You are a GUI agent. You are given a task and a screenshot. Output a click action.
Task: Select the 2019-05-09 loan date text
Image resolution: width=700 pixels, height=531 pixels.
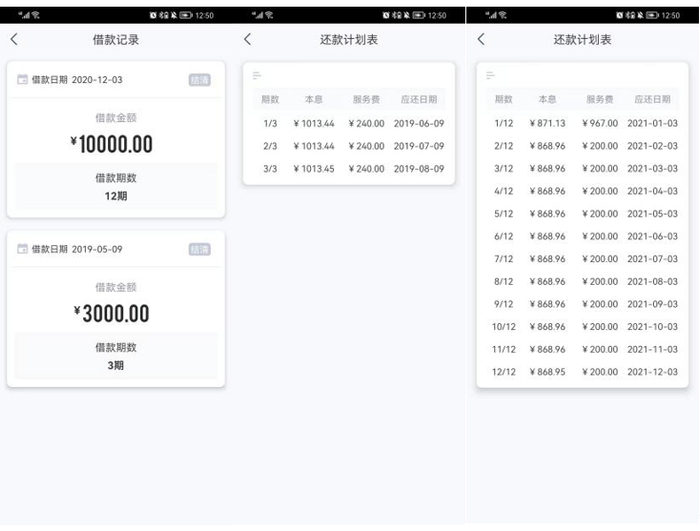pyautogui.click(x=97, y=249)
